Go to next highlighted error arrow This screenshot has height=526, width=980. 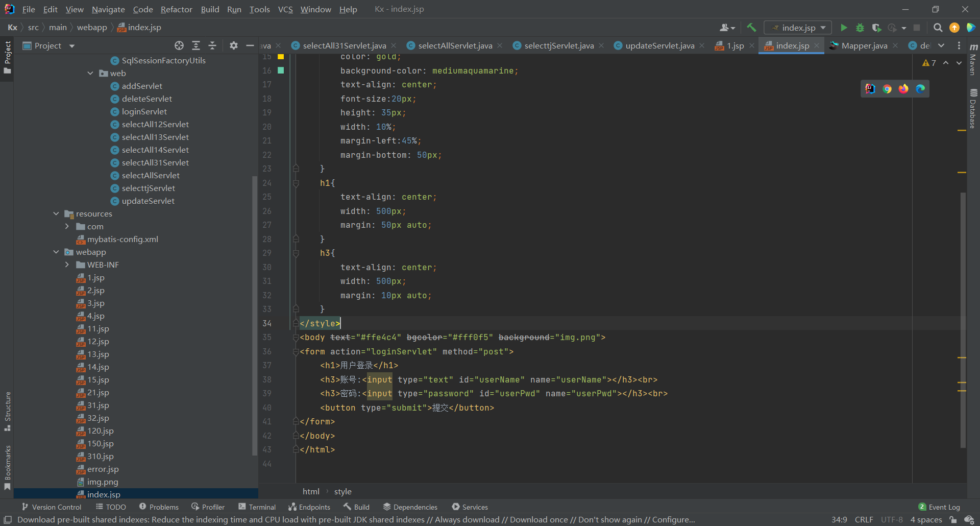coord(959,63)
